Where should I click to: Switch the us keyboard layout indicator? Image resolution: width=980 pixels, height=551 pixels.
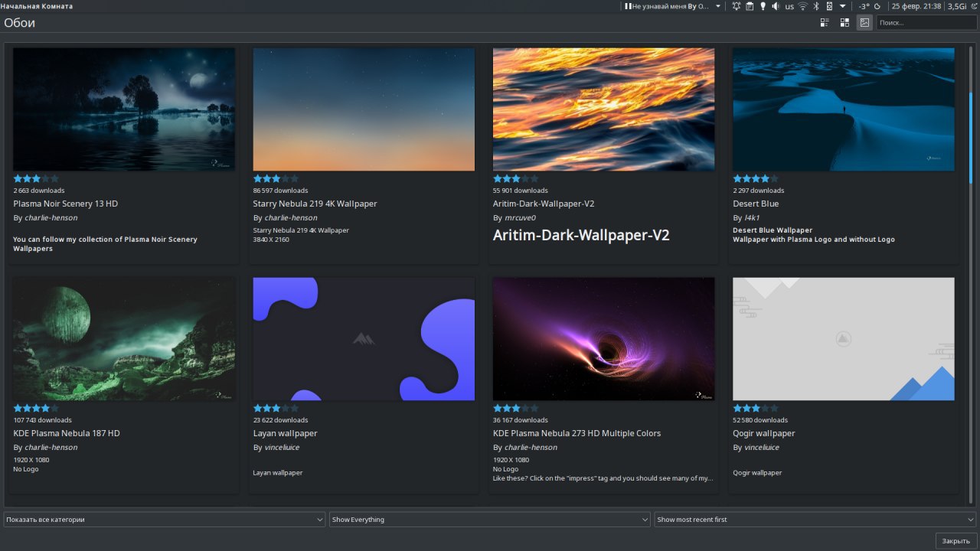coord(789,6)
